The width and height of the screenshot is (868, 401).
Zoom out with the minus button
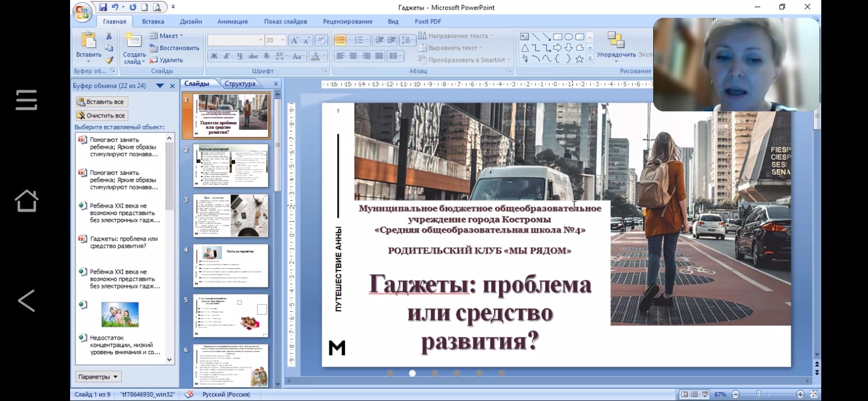pos(735,394)
